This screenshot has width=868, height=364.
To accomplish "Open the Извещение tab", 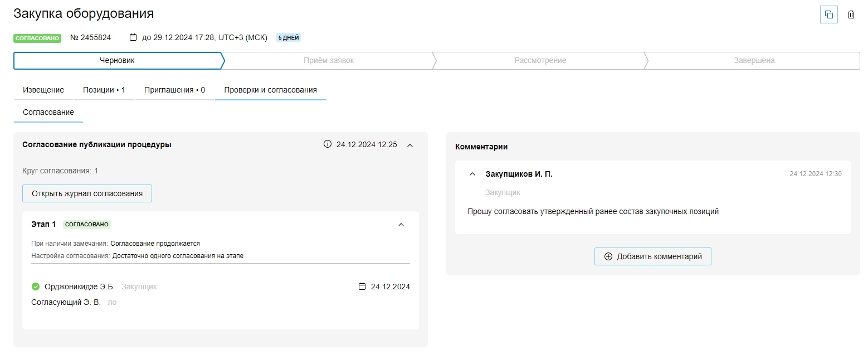I will coord(43,90).
